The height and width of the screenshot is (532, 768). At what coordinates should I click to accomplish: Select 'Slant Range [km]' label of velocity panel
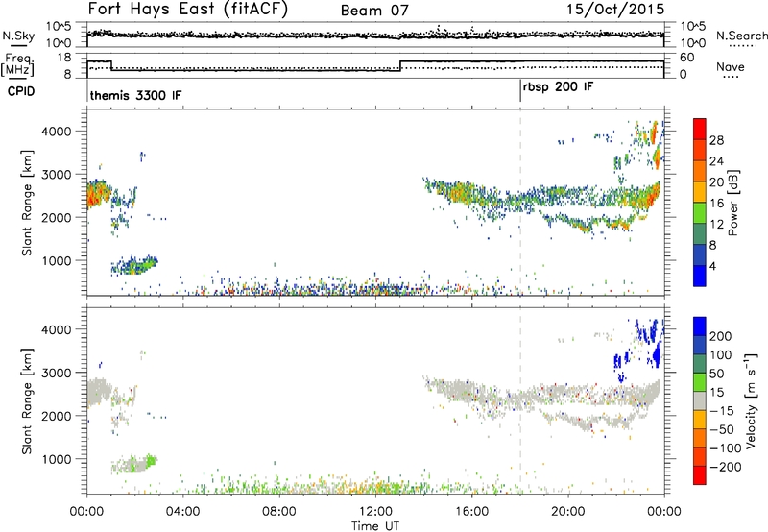click(27, 401)
